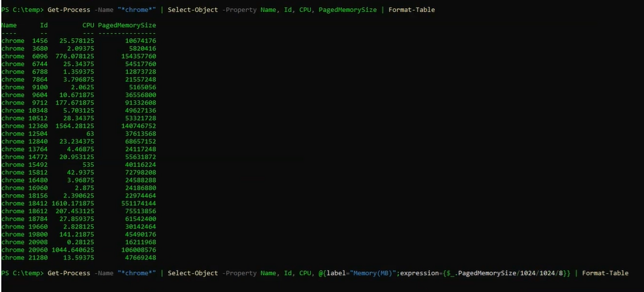This screenshot has width=644, height=292.
Task: Select process Id 7864
Action: click(x=40, y=80)
